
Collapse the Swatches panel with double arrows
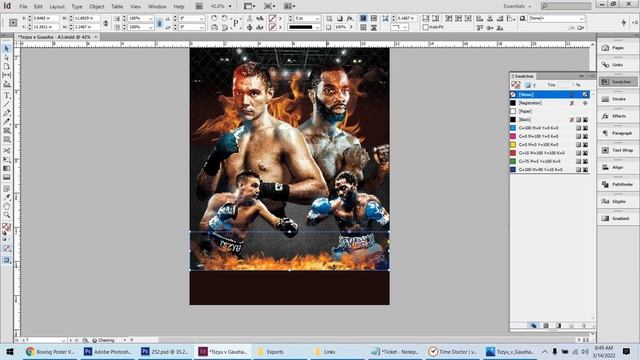point(581,76)
